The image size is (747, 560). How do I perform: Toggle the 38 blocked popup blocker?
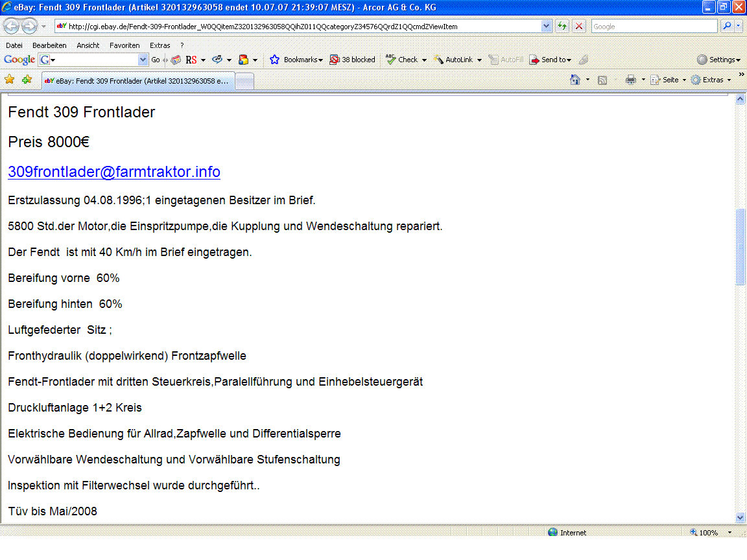(352, 60)
